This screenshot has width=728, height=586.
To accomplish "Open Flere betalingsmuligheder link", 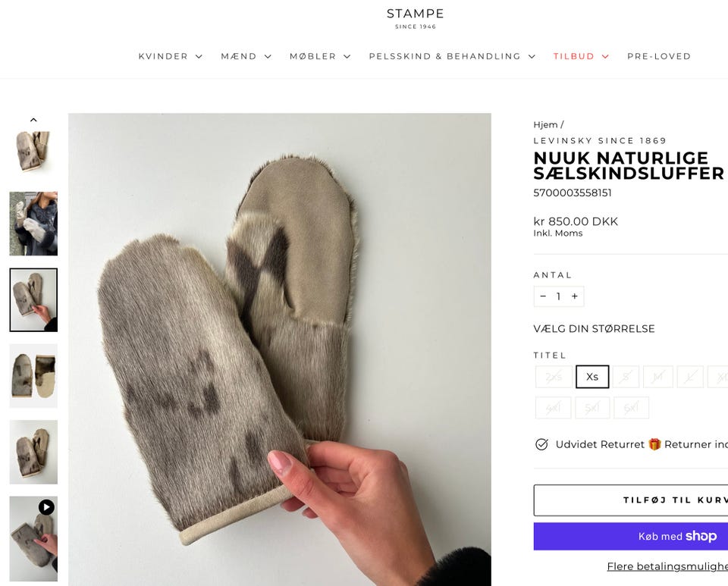I will (666, 566).
